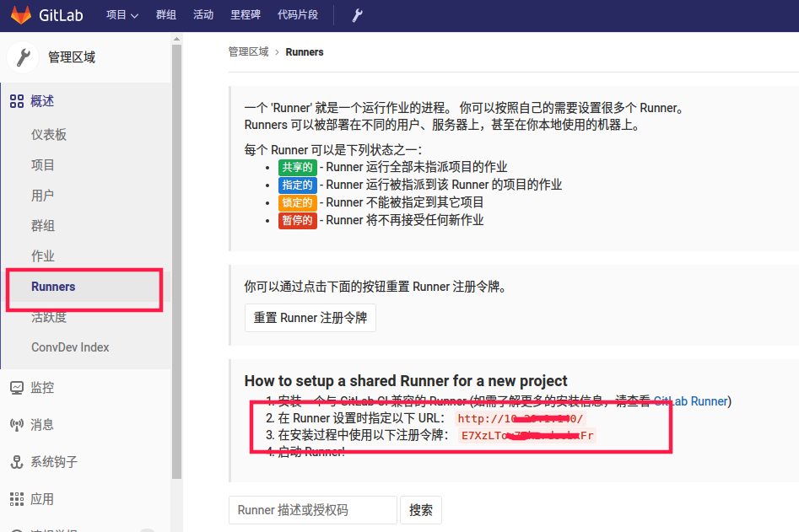The image size is (799, 532).
Task: Click 管理区域 breadcrumb link
Action: click(x=249, y=52)
